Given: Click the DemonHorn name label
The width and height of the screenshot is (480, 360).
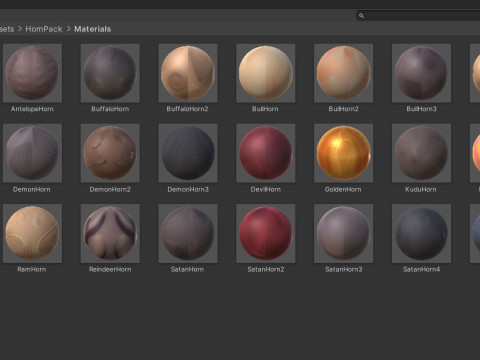Looking at the screenshot, I should [32, 189].
